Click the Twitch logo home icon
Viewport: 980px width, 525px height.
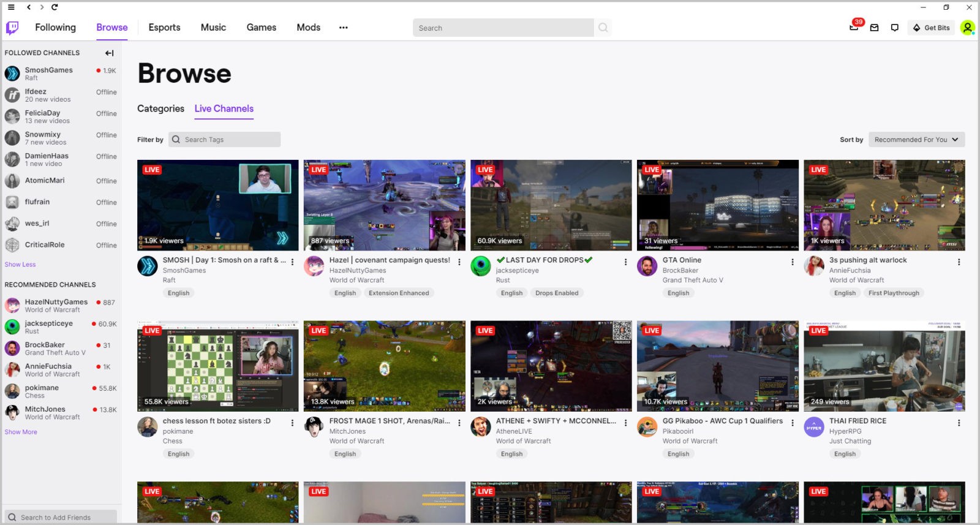tap(12, 28)
